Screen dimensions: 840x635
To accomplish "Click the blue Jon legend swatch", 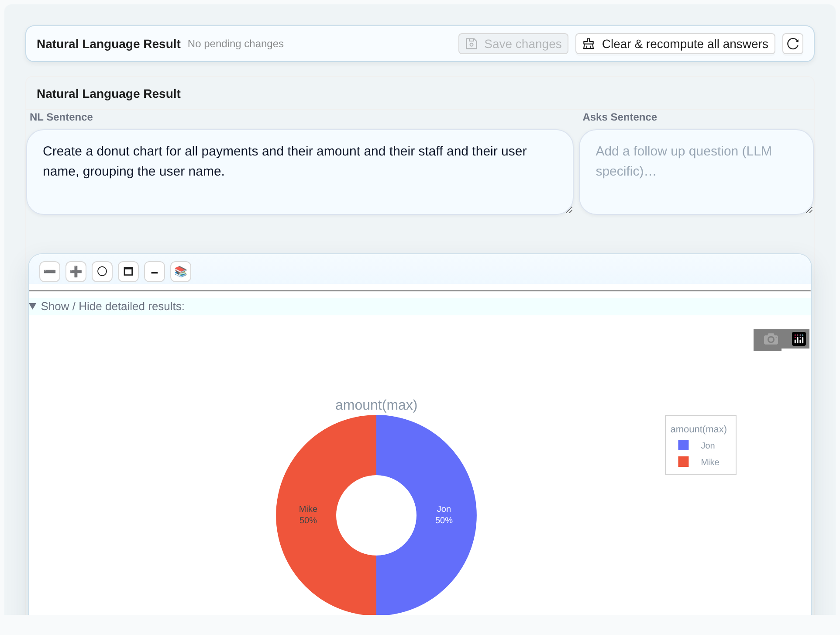I will pyautogui.click(x=684, y=445).
